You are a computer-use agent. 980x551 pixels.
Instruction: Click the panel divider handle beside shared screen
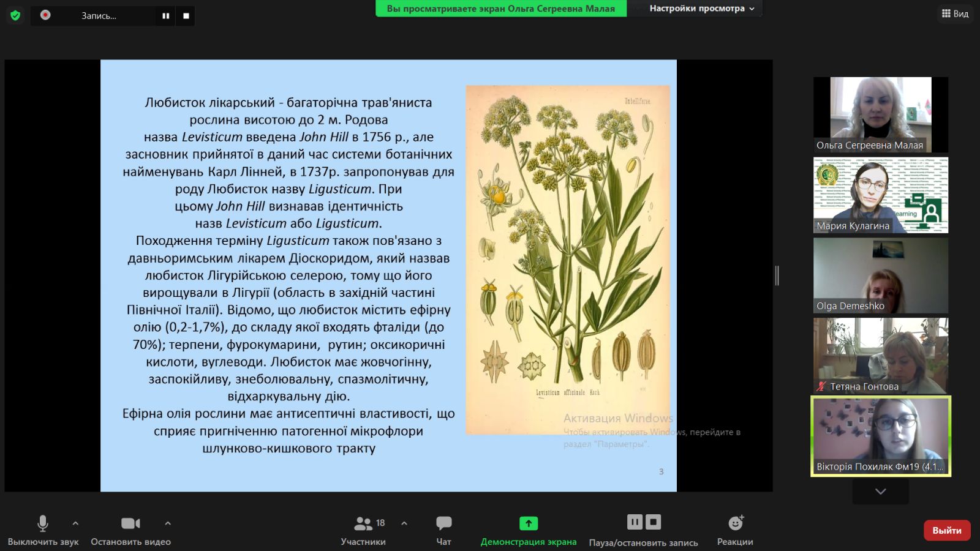click(x=777, y=275)
